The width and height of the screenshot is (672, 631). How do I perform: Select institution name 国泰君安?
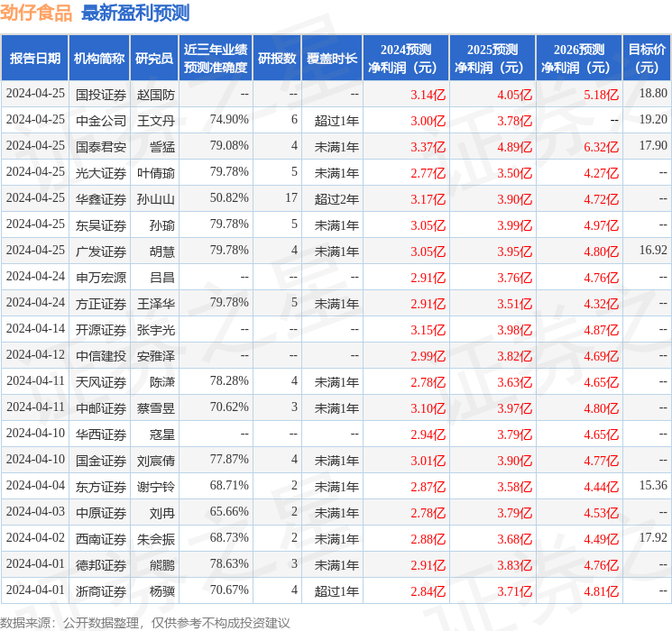pyautogui.click(x=101, y=147)
